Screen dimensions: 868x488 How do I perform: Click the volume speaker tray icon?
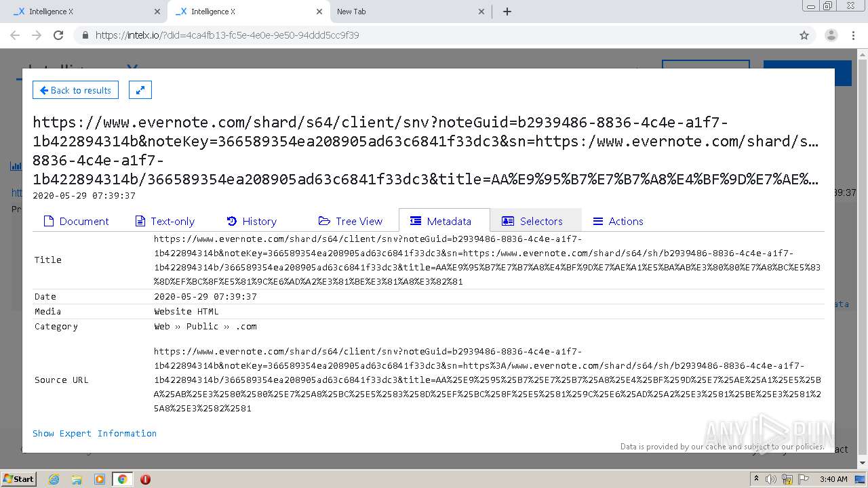[772, 479]
